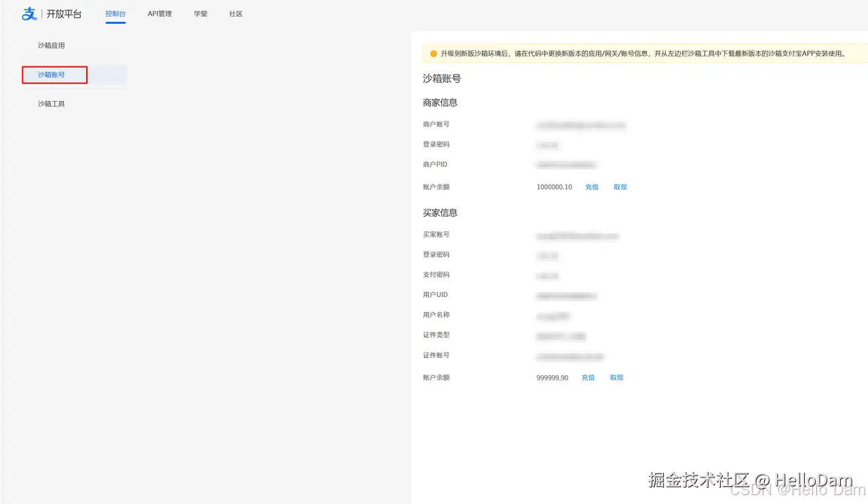Switch to the API管理 tab
Image resolution: width=868 pixels, height=504 pixels.
[160, 13]
